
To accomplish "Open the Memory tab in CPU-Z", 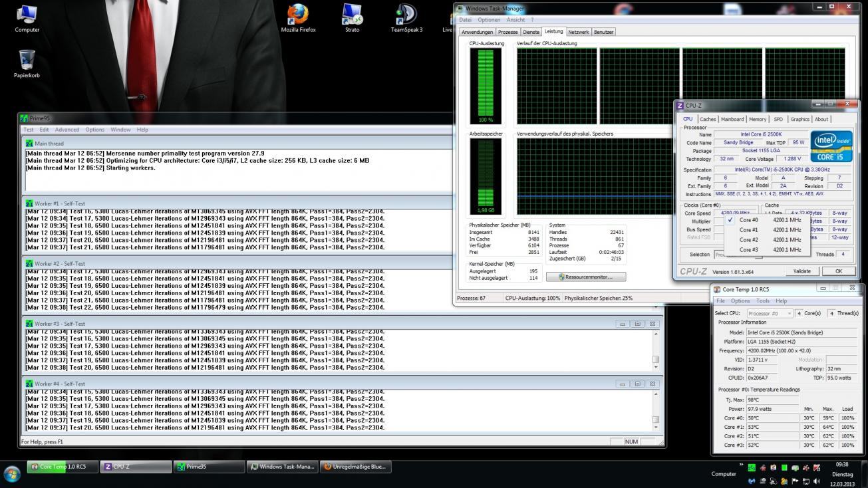I will (x=758, y=119).
